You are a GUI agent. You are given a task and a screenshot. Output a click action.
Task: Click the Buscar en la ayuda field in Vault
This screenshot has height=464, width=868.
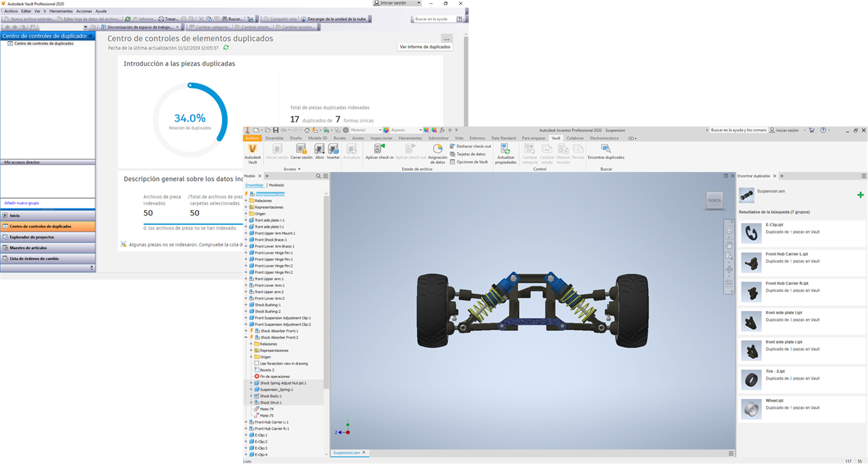[x=434, y=19]
